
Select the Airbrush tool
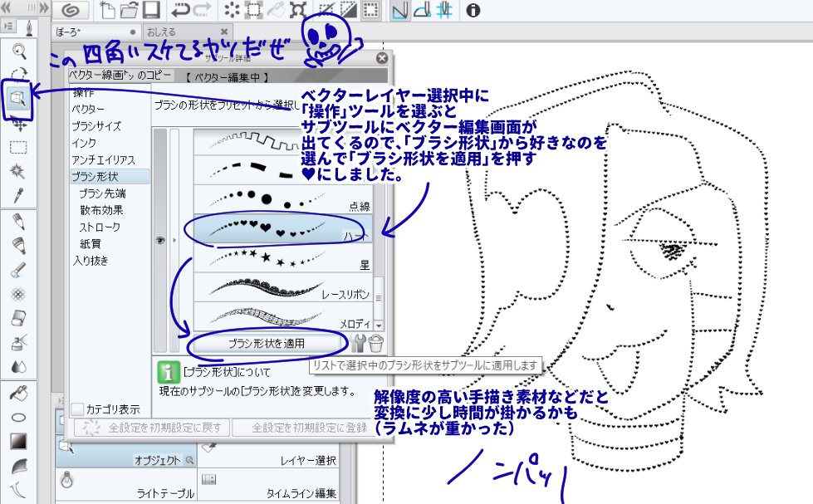tap(18, 342)
